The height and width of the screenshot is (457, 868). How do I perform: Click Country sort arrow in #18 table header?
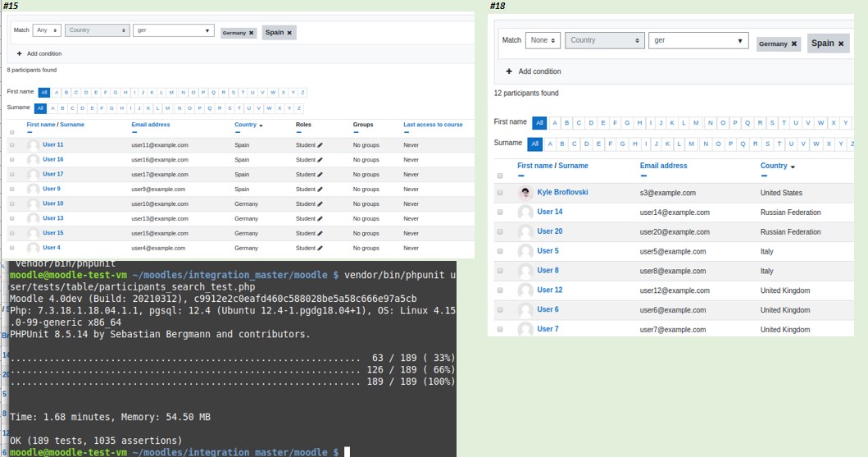coord(793,167)
